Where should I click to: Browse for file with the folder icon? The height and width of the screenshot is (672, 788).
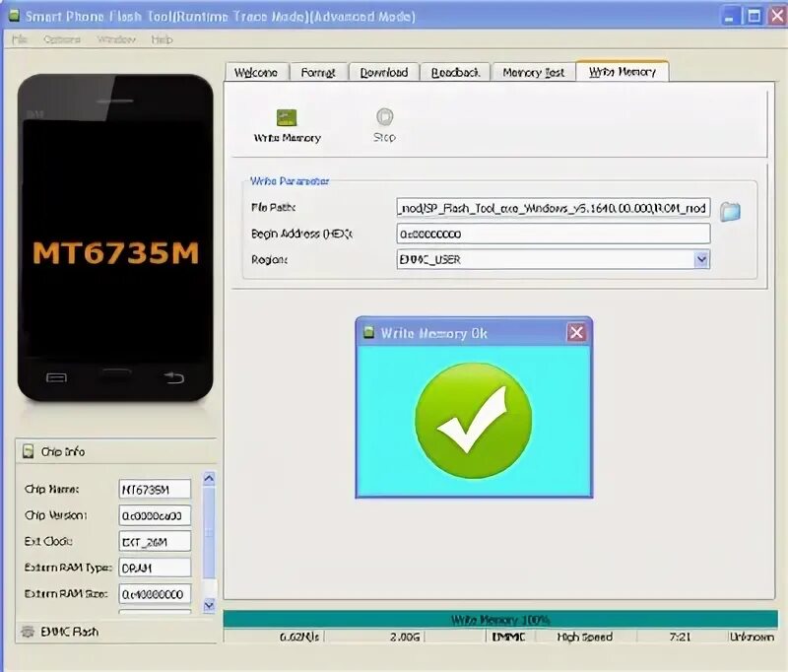(730, 211)
